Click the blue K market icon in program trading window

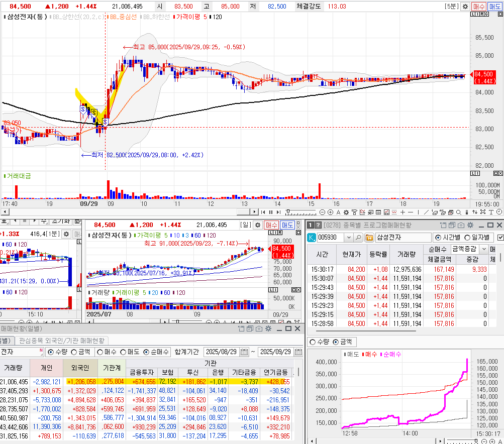point(312,238)
